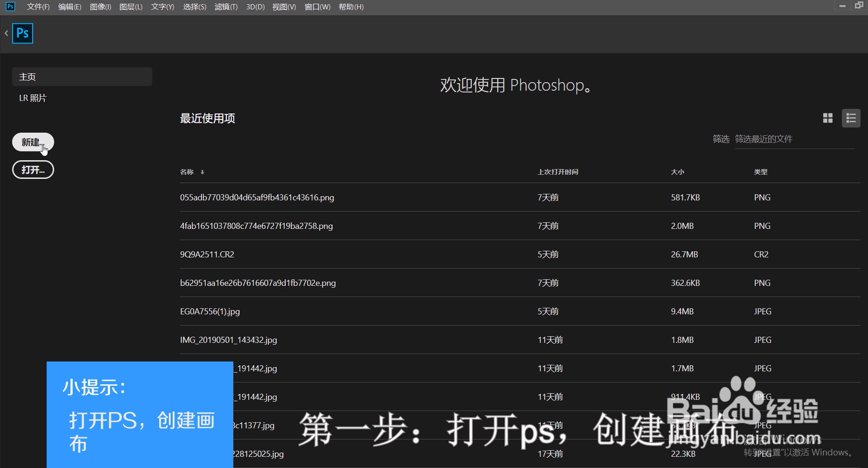
Task: Open the 视图(V) menu
Action: point(284,7)
